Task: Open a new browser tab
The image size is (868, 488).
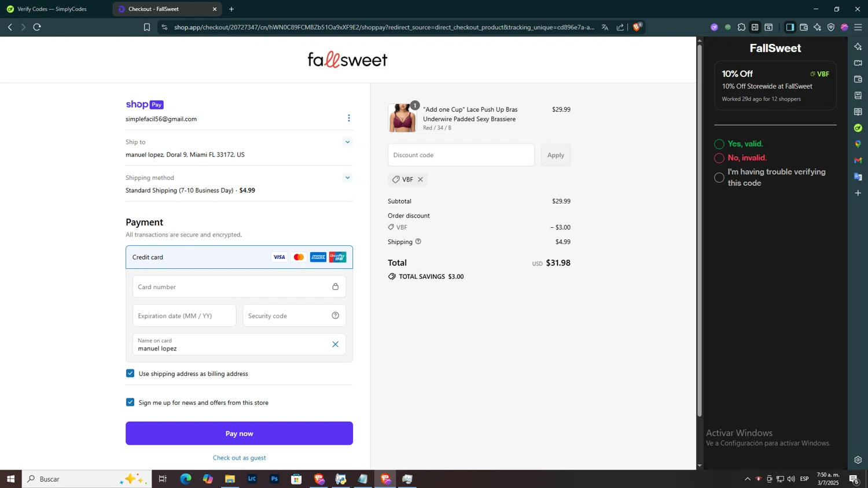Action: pyautogui.click(x=231, y=9)
